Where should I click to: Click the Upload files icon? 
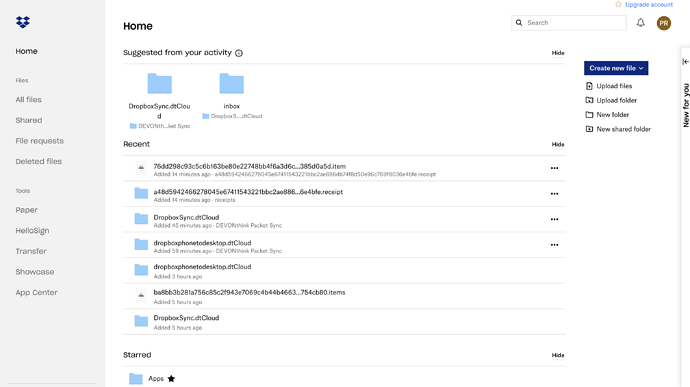tap(589, 86)
